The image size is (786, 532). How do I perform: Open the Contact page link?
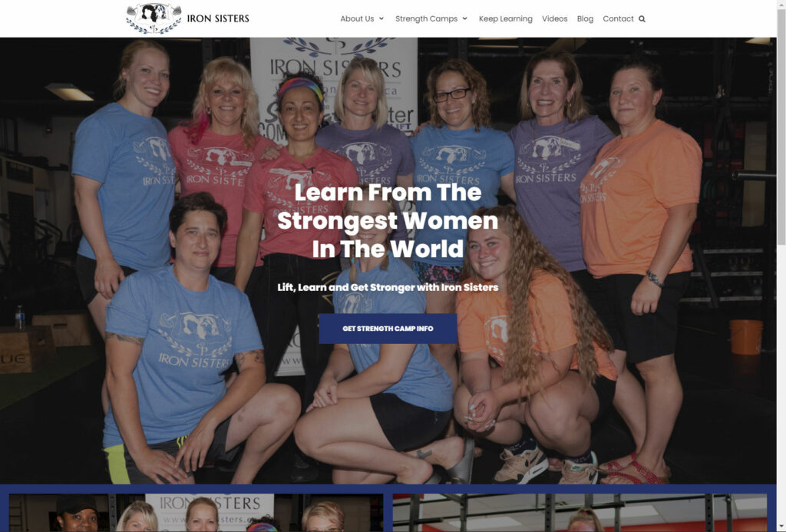(x=618, y=18)
